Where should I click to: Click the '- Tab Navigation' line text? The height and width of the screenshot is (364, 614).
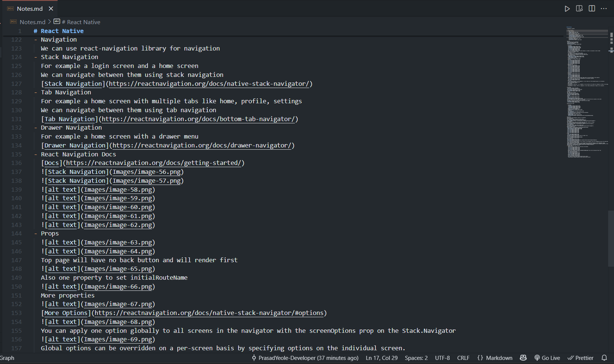click(62, 93)
